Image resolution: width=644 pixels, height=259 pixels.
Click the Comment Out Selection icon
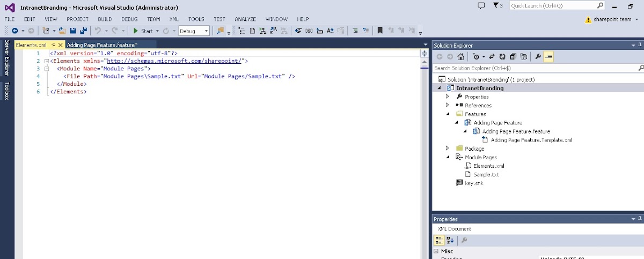(355, 31)
